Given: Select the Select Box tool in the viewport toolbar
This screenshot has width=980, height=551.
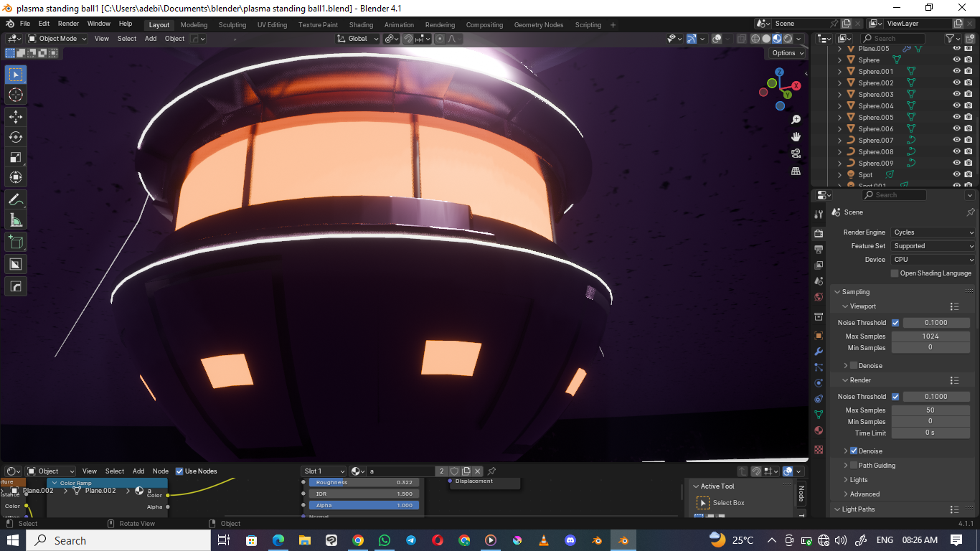Looking at the screenshot, I should click(16, 74).
